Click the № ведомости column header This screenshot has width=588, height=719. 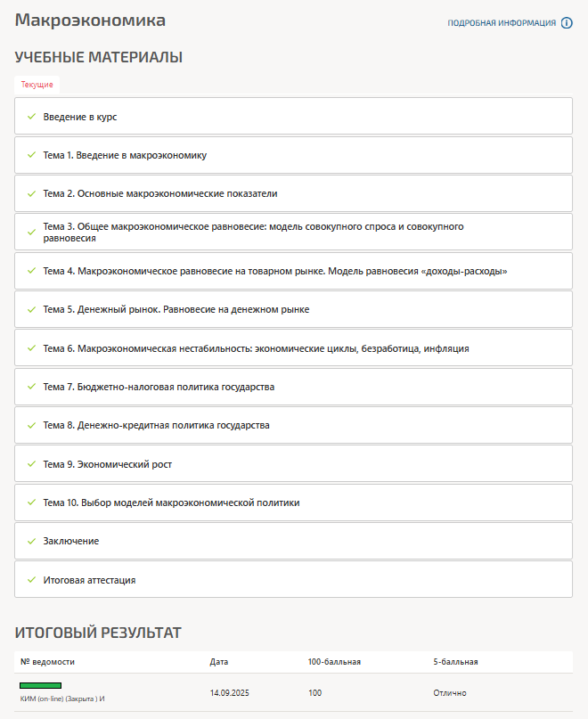coord(47,662)
